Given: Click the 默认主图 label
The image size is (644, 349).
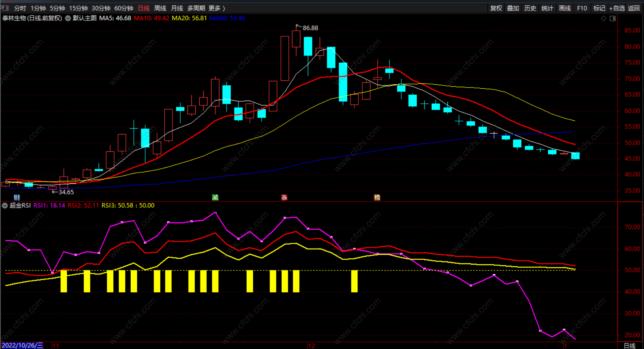Looking at the screenshot, I should pos(85,18).
